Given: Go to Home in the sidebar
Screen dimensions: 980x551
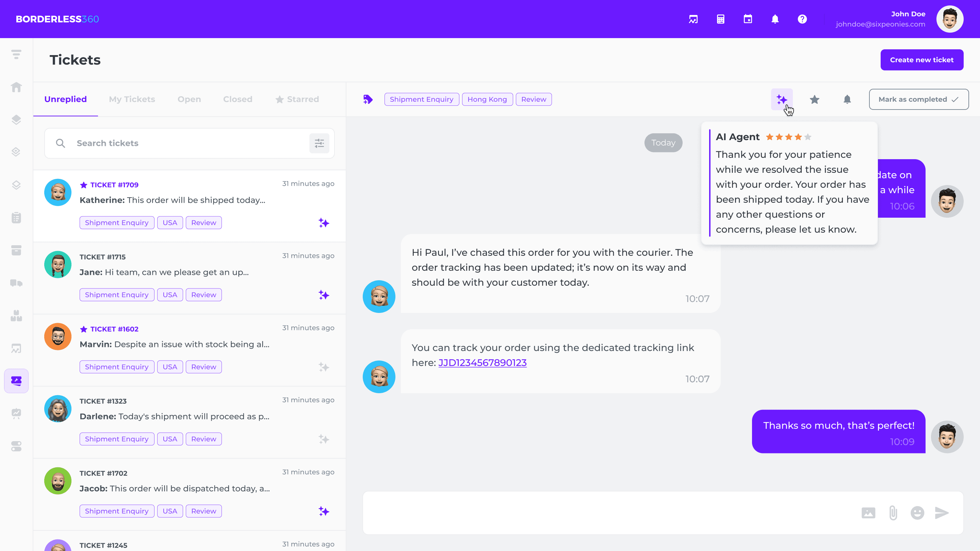Looking at the screenshot, I should tap(16, 87).
